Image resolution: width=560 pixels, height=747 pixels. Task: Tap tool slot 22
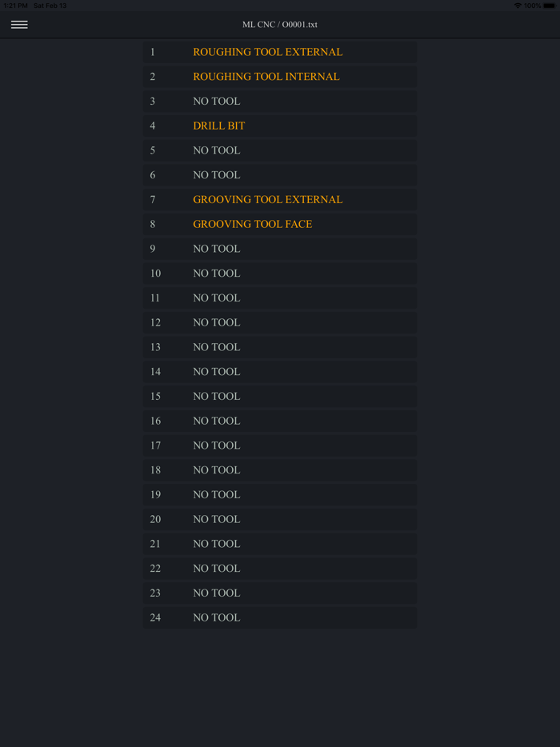(x=279, y=569)
